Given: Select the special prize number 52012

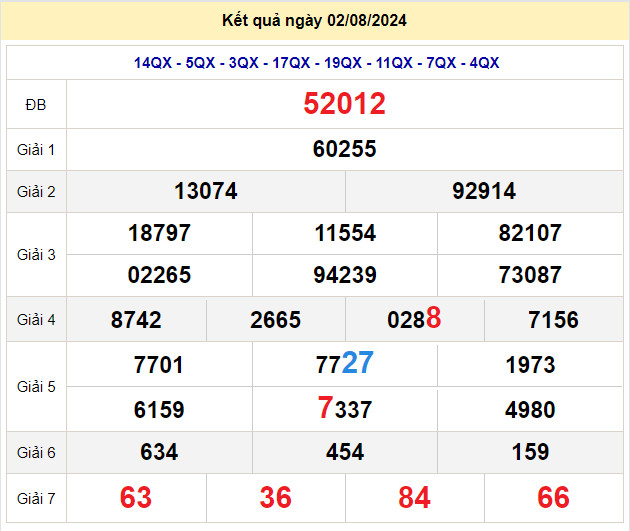Looking at the screenshot, I should click(344, 104).
